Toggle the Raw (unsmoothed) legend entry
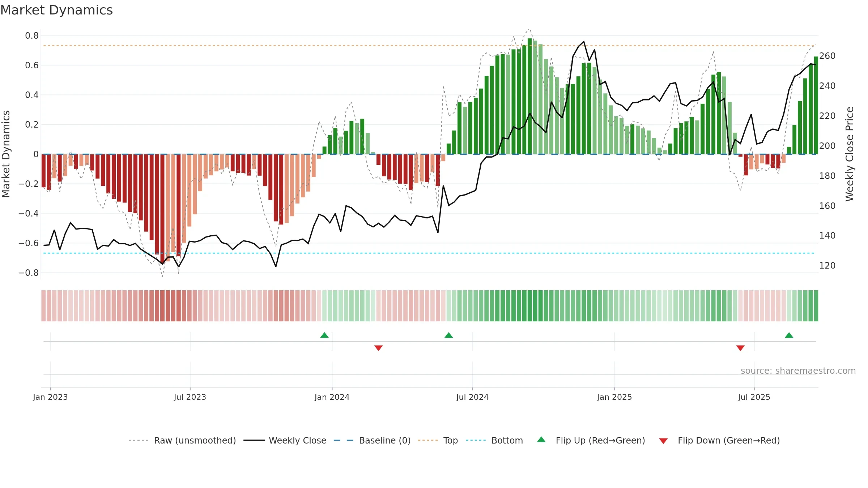Screen dimensions: 868x488 182,440
